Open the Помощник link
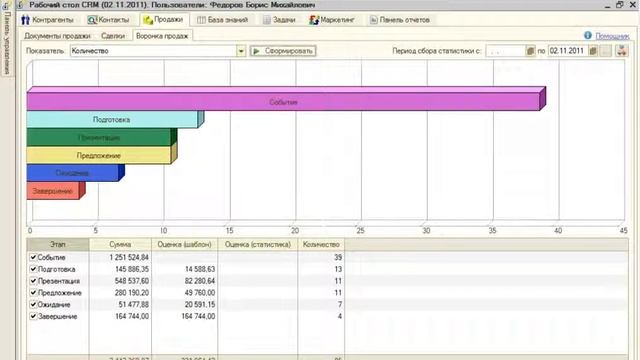The image size is (640, 360). pos(612,36)
